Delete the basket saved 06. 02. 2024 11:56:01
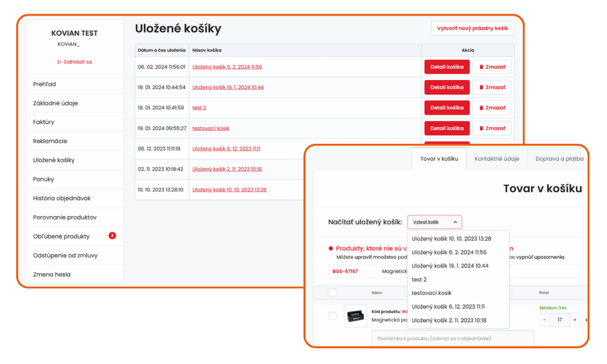Image resolution: width=607 pixels, height=364 pixels. pyautogui.click(x=492, y=67)
